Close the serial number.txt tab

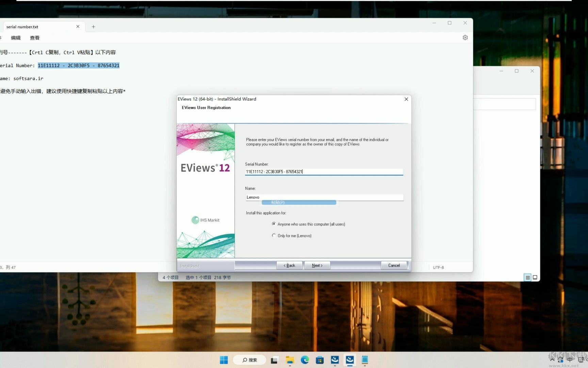pyautogui.click(x=78, y=27)
